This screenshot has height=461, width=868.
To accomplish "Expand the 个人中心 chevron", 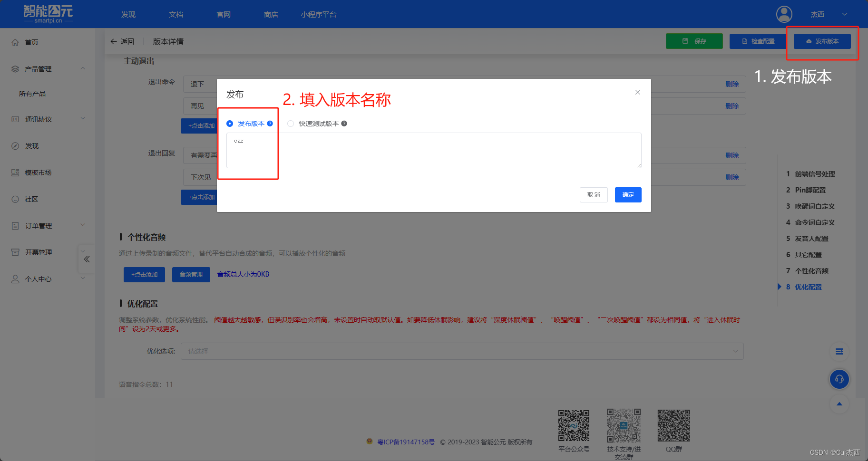I will [83, 278].
